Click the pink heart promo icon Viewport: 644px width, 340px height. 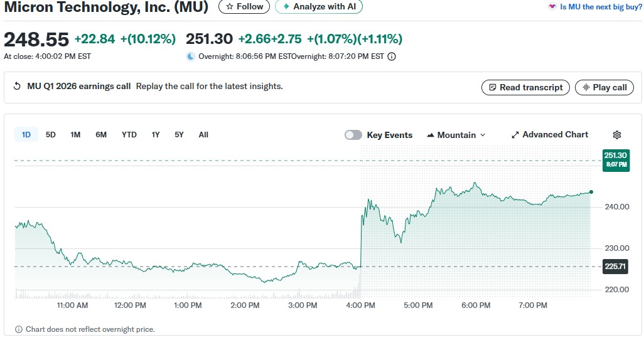[x=552, y=7]
